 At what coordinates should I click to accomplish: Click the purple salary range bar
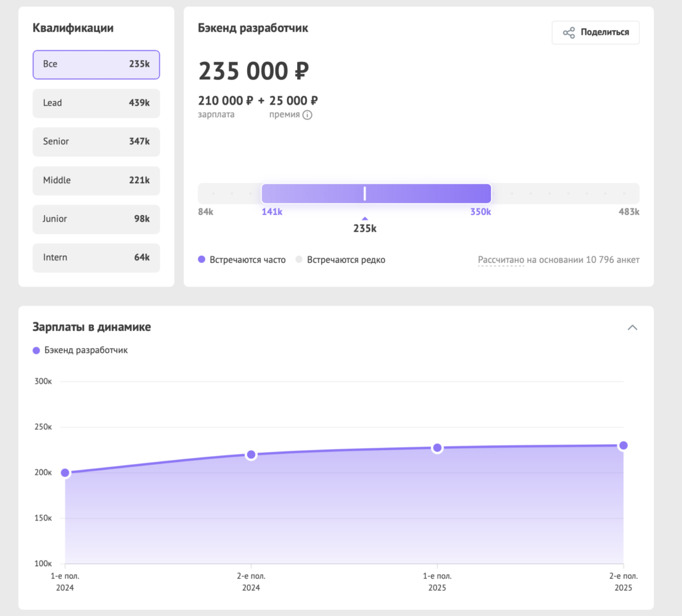coord(426,194)
